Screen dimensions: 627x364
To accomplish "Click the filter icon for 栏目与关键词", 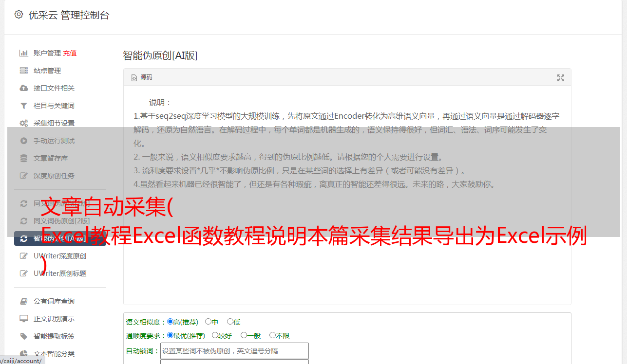I will 23,106.
